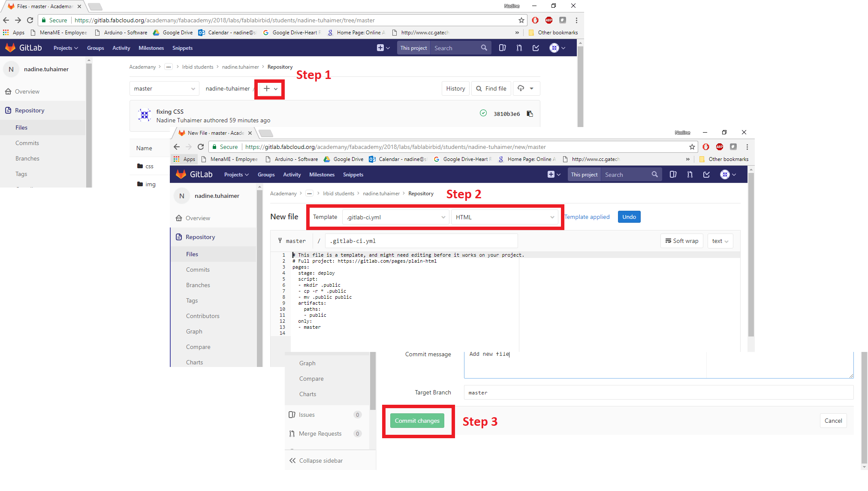Open todos icon in back window navbar

[536, 48]
